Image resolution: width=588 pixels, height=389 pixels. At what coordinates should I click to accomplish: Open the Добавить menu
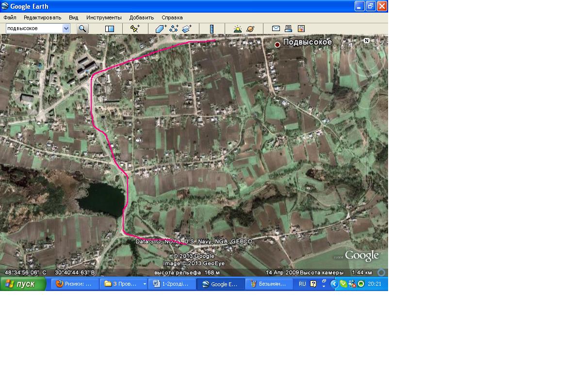[x=142, y=17]
